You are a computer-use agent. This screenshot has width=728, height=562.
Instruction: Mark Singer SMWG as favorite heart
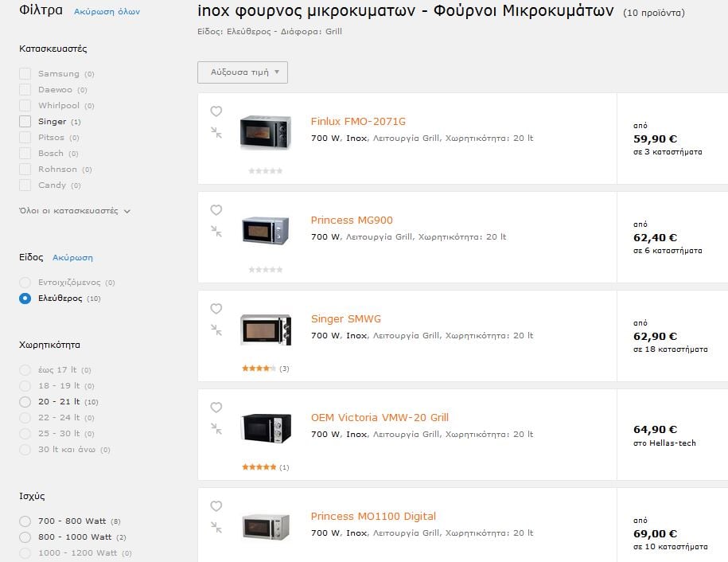coord(216,308)
